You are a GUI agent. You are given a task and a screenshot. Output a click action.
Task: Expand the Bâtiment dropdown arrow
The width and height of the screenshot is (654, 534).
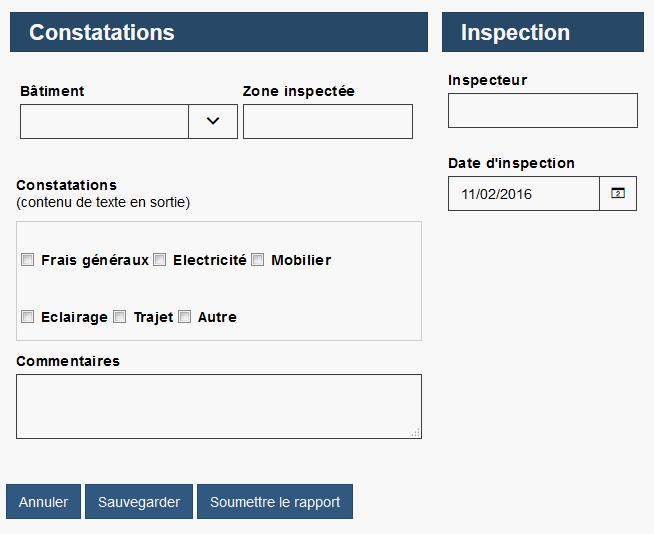click(x=212, y=121)
